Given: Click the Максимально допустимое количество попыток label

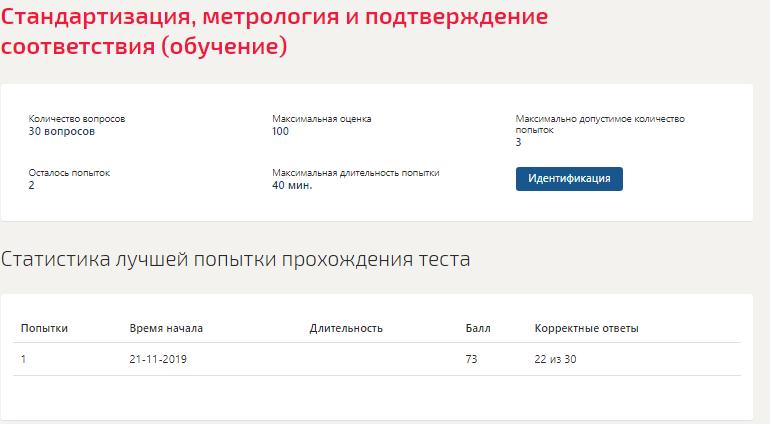Looking at the screenshot, I should pos(600,124).
